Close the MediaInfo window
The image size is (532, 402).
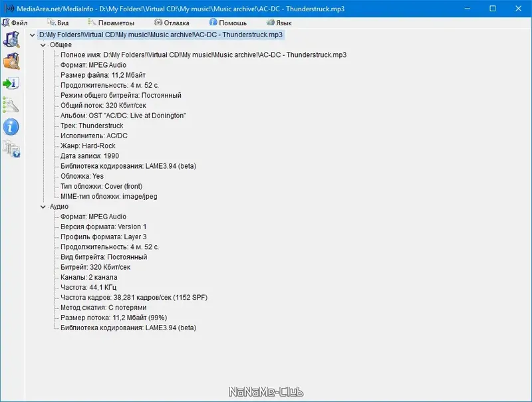point(518,9)
